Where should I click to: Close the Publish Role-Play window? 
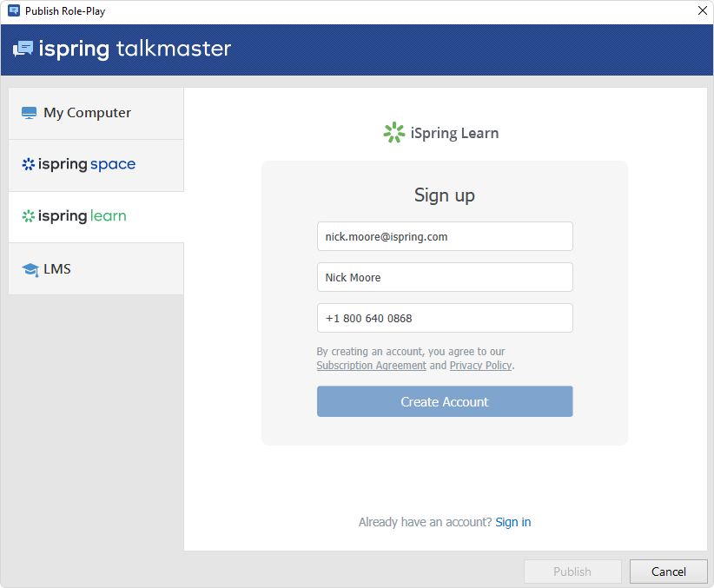[702, 11]
